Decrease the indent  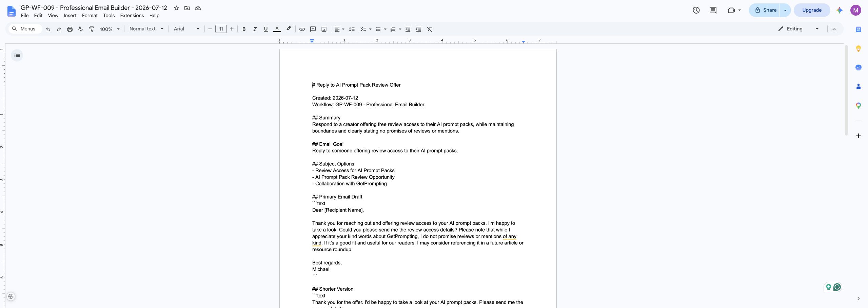(408, 29)
